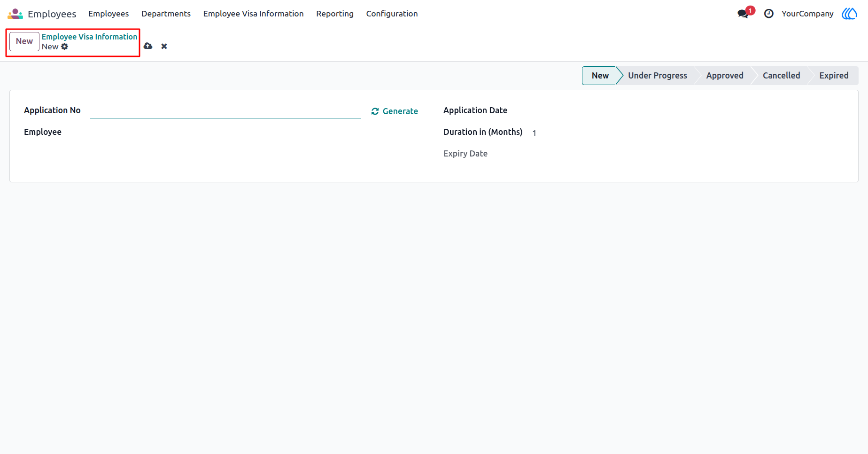The width and height of the screenshot is (868, 454).
Task: Open the YourCompany switcher
Action: [x=807, y=14]
